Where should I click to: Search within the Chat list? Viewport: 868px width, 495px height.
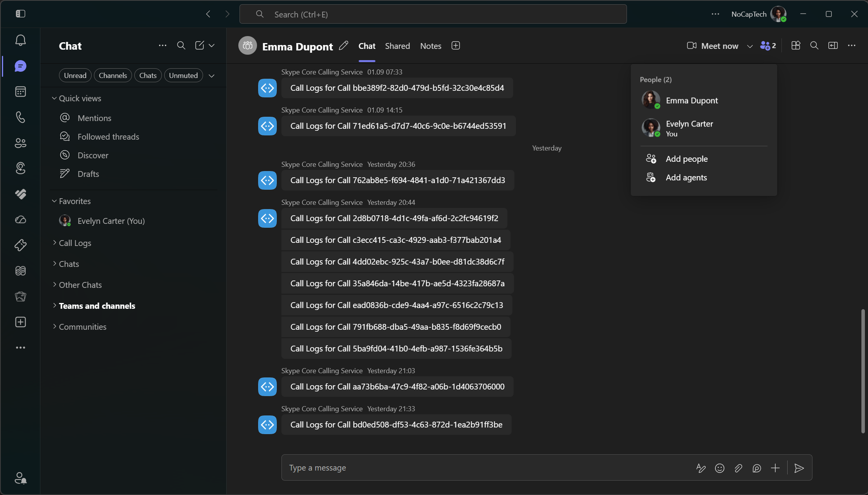[181, 45]
